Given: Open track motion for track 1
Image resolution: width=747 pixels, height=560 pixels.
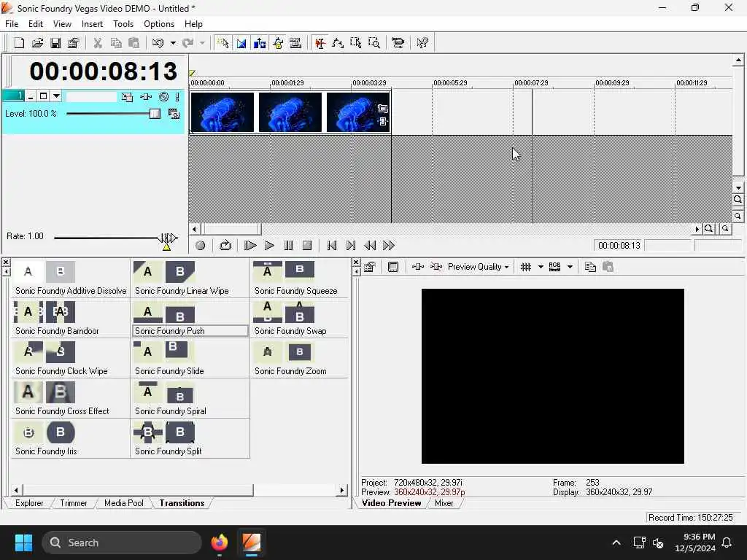Looking at the screenshot, I should pos(127,97).
